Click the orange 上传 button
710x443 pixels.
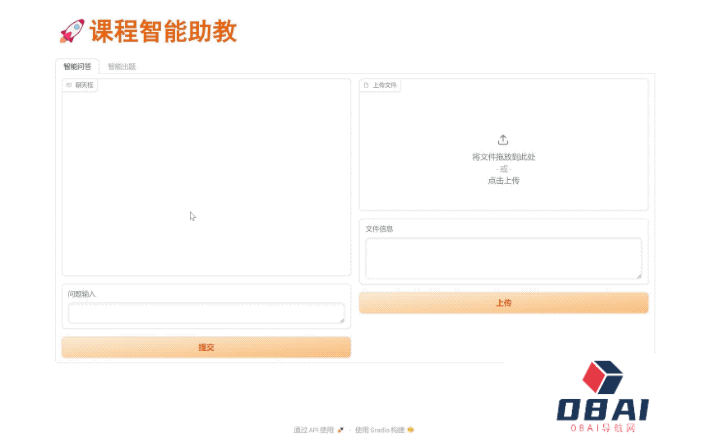(504, 303)
